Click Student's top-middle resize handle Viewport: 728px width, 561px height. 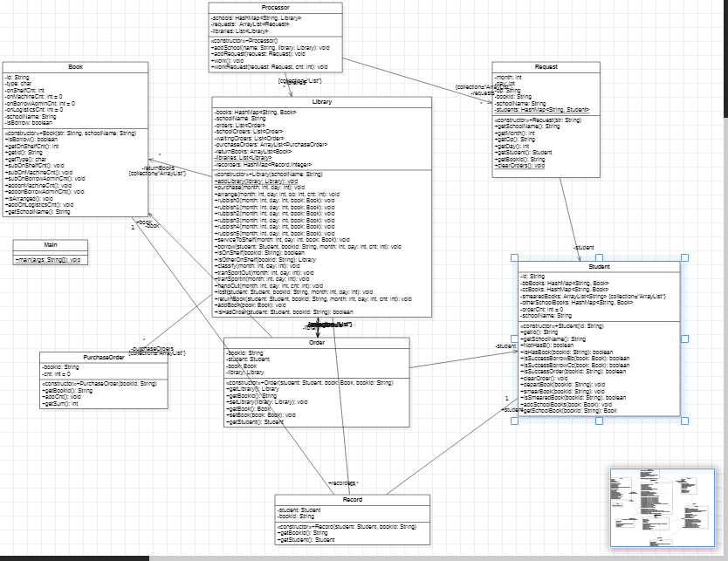click(599, 258)
